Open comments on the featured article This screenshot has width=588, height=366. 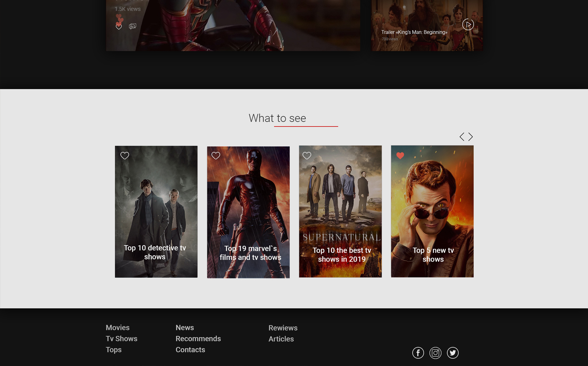(132, 27)
